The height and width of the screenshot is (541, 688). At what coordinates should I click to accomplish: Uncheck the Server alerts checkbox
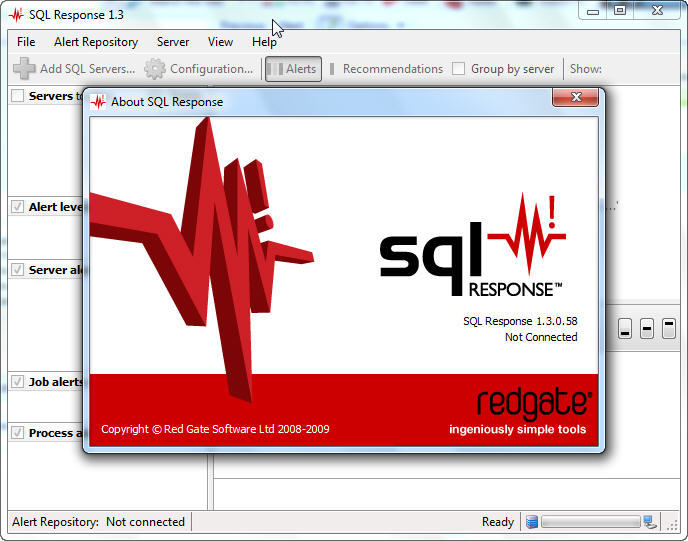tap(18, 269)
